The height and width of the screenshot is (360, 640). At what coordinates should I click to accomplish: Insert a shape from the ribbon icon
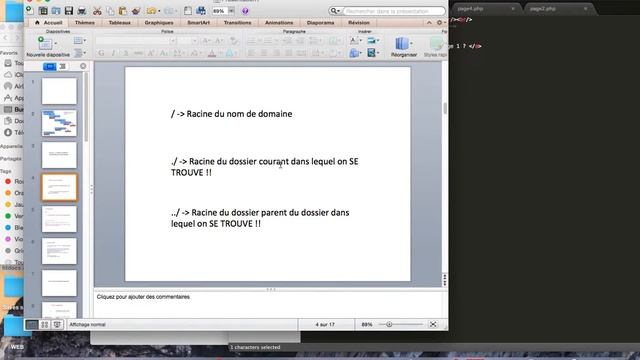point(354,53)
